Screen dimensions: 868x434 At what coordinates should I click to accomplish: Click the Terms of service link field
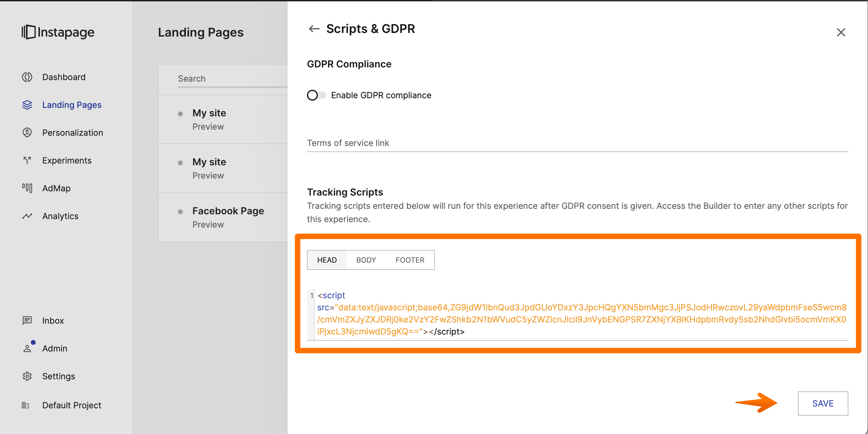tap(577, 143)
